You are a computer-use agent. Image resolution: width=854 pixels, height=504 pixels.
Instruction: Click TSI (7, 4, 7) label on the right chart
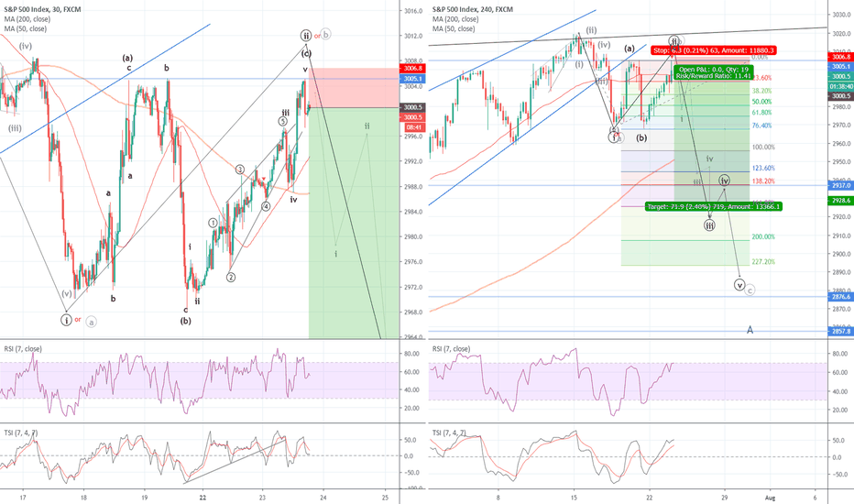click(x=449, y=433)
